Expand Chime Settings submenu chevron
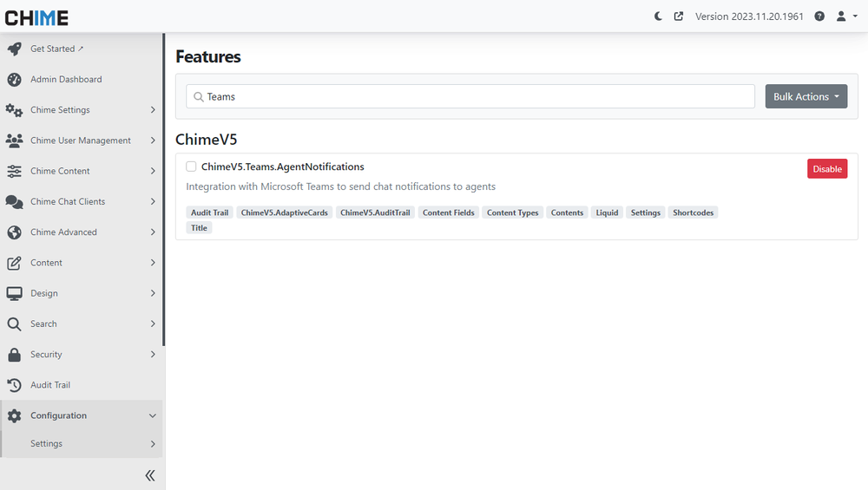 tap(153, 110)
